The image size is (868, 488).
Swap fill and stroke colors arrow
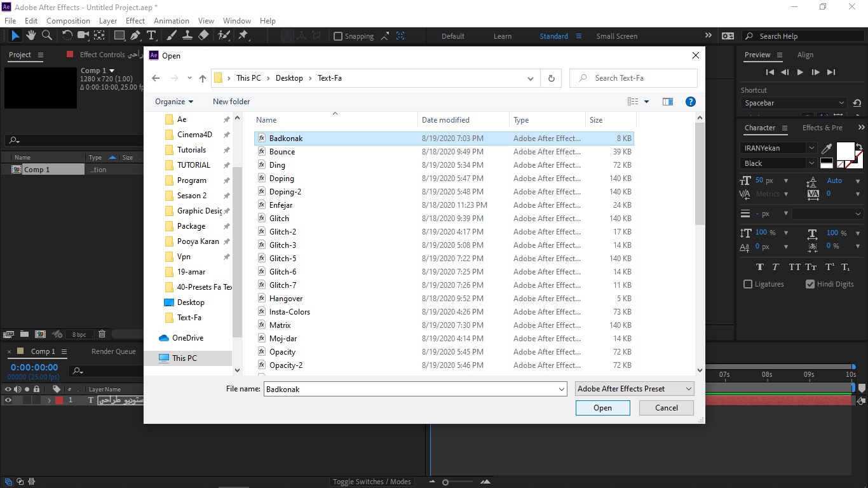pos(859,147)
